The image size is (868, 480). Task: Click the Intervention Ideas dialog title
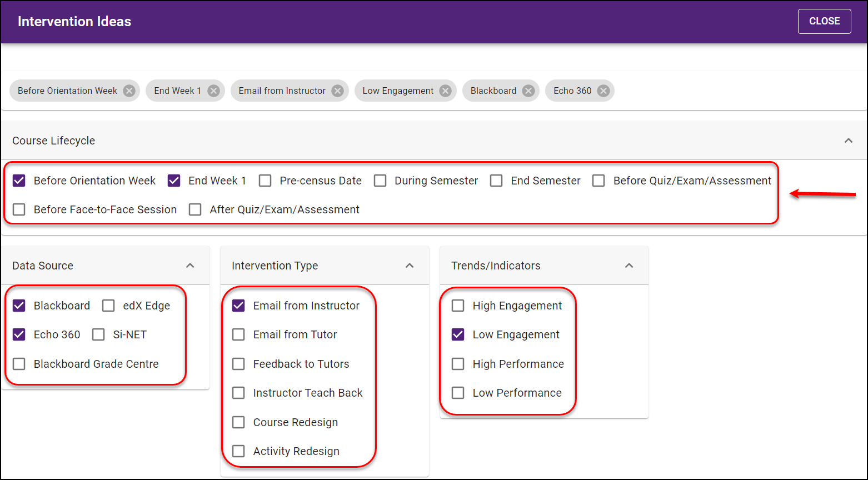tap(74, 21)
